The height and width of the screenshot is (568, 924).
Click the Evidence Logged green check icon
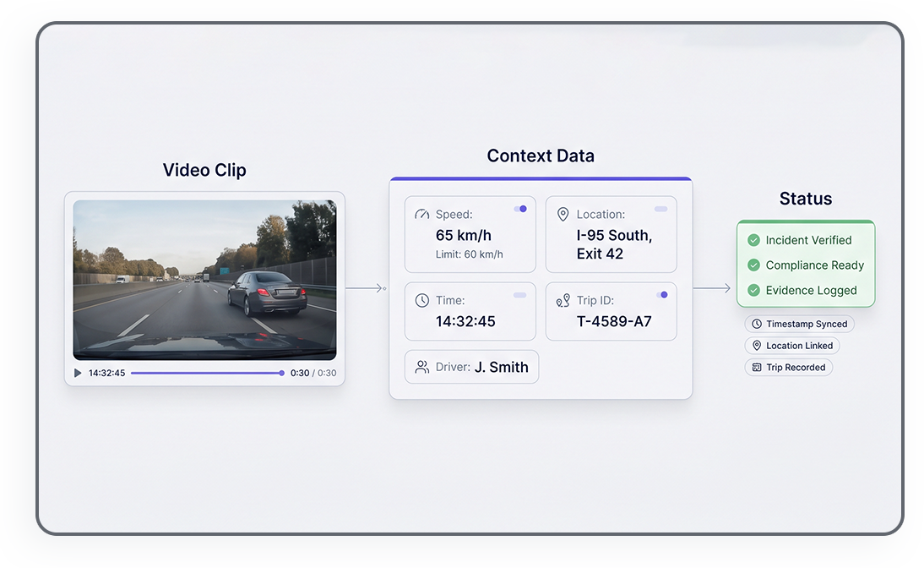753,290
